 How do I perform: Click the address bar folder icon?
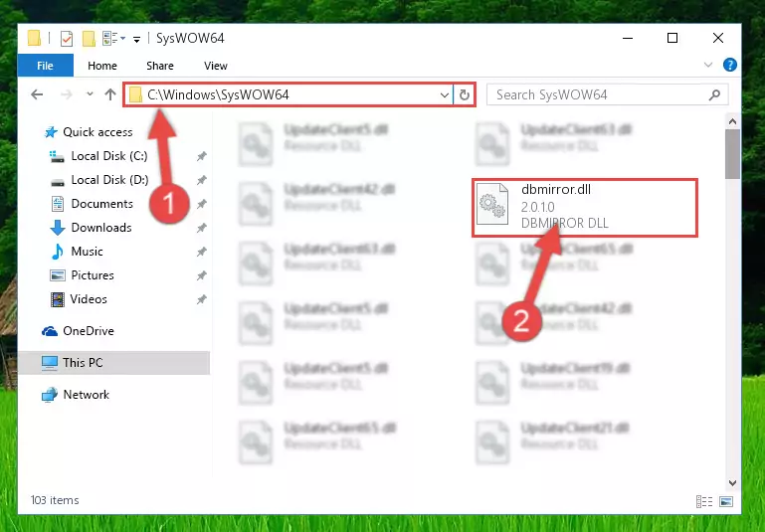tap(135, 95)
